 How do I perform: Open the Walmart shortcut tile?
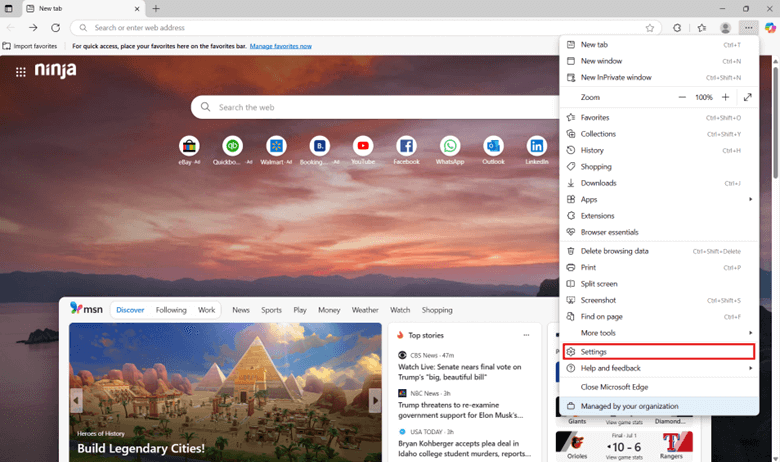pyautogui.click(x=276, y=150)
